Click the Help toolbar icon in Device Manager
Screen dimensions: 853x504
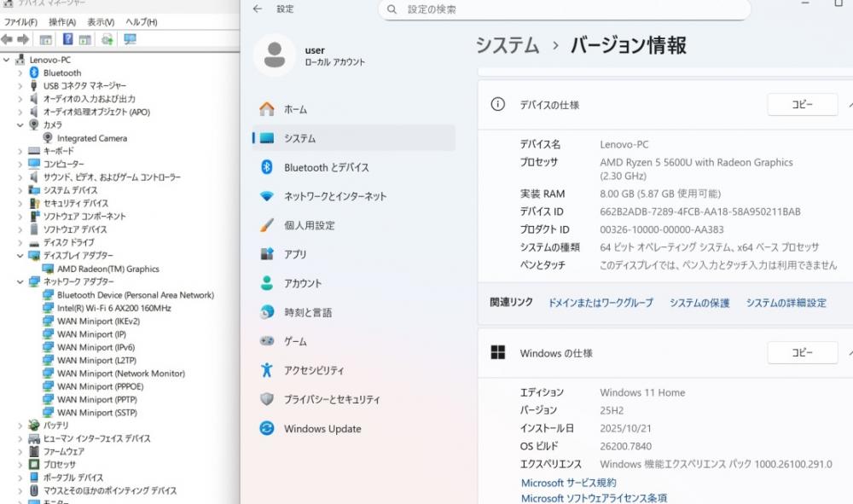67,39
